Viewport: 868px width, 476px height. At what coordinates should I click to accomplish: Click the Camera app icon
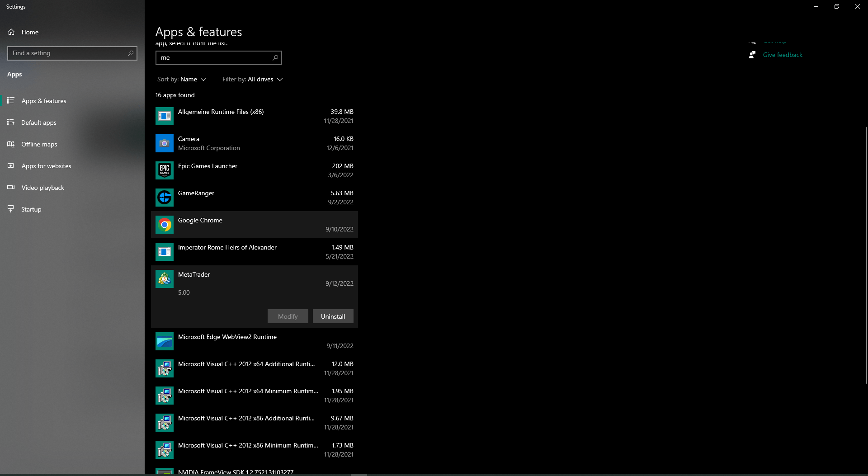click(165, 143)
